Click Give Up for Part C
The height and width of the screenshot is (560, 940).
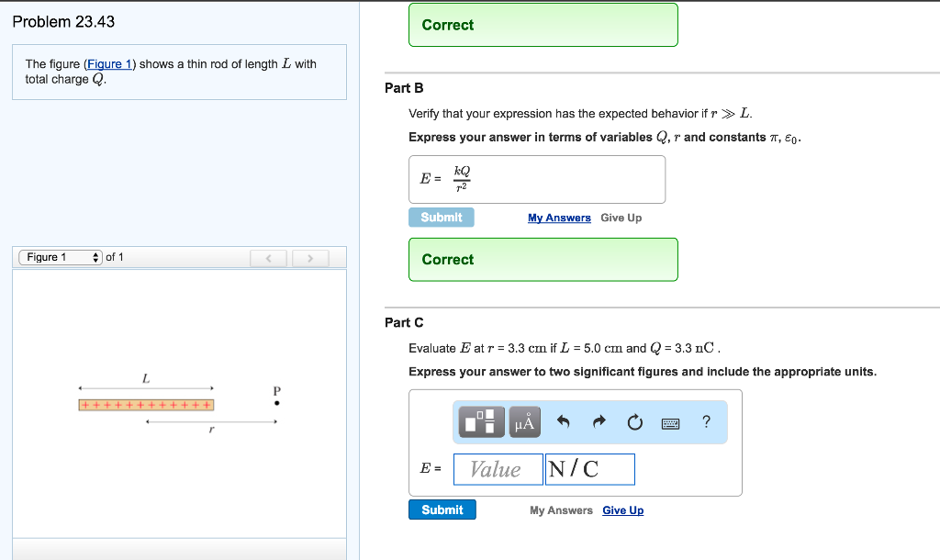[622, 510]
